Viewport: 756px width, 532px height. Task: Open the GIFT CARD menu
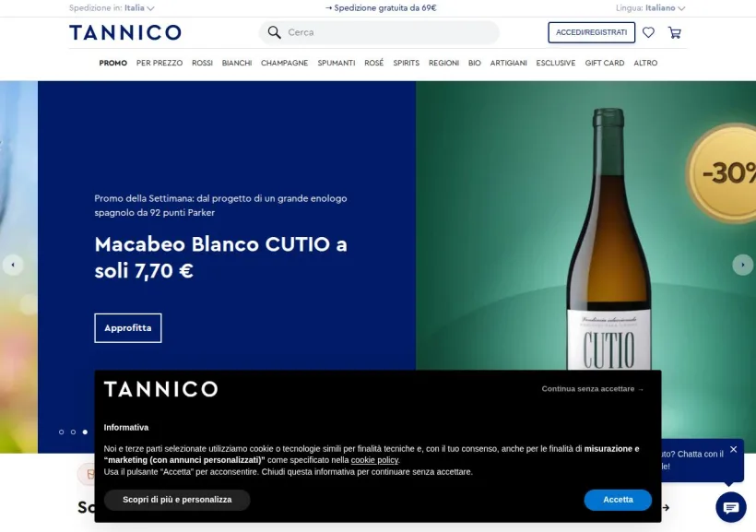(605, 63)
